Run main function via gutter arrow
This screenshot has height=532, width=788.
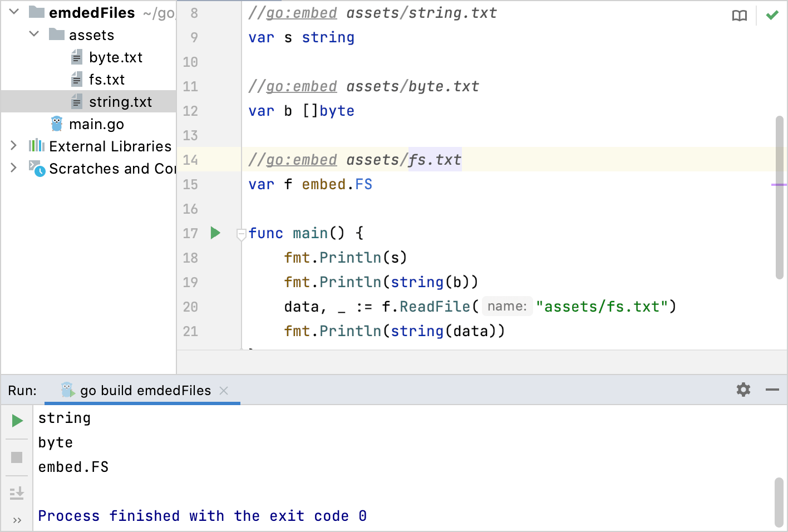215,233
